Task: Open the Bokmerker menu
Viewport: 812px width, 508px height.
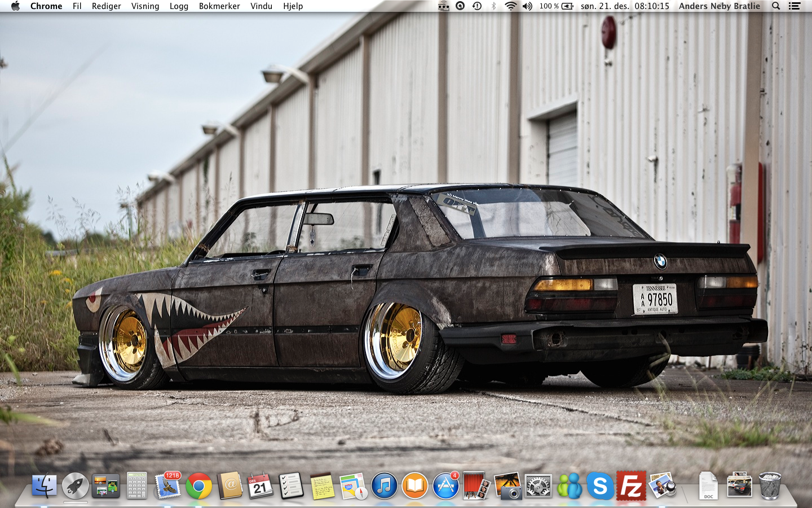Action: click(x=219, y=6)
